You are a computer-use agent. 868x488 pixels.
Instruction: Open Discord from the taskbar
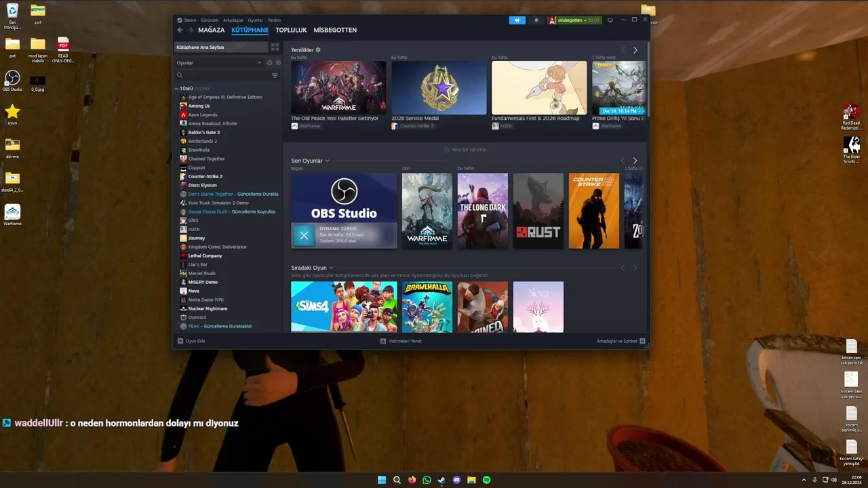click(x=456, y=480)
